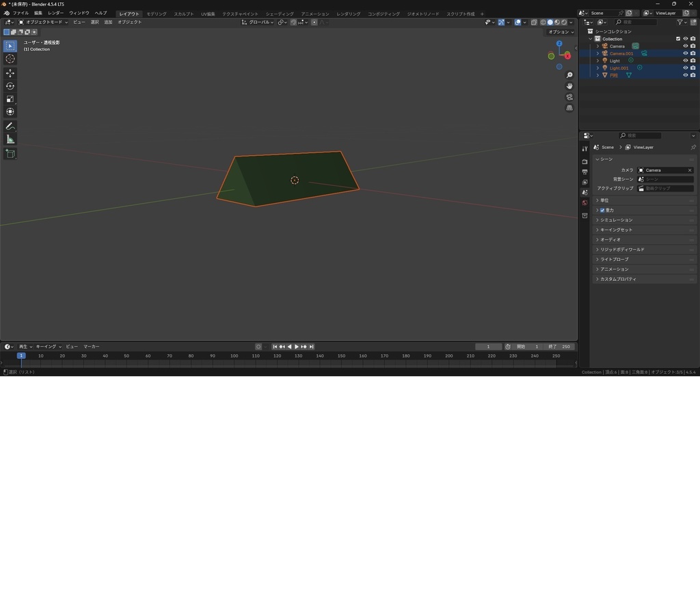The height and width of the screenshot is (607, 700).
Task: Select the Select Box tool
Action: [10, 46]
